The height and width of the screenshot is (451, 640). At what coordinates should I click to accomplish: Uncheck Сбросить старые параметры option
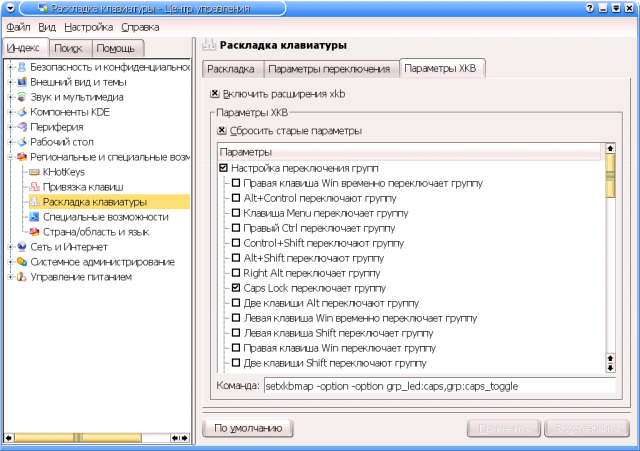[222, 131]
